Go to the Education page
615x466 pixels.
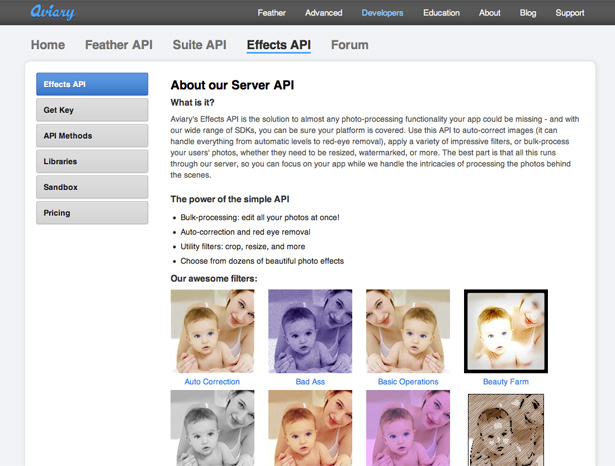[441, 13]
